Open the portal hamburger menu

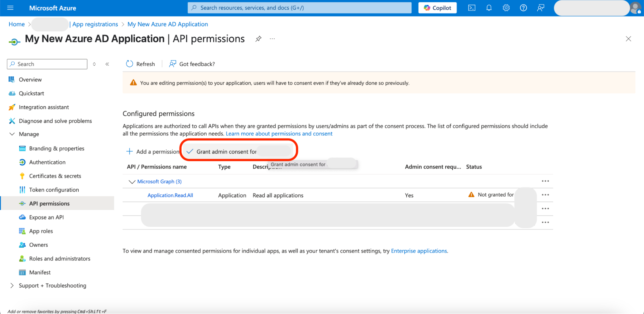coord(10,8)
